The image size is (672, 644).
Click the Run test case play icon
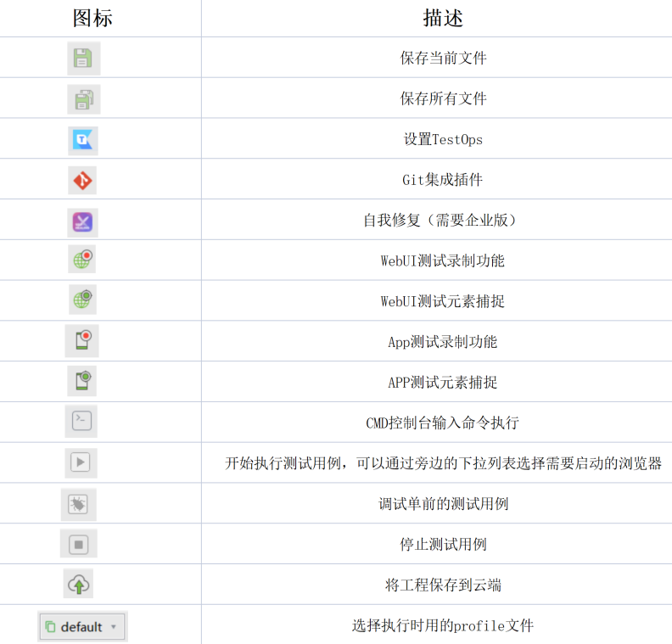click(81, 462)
